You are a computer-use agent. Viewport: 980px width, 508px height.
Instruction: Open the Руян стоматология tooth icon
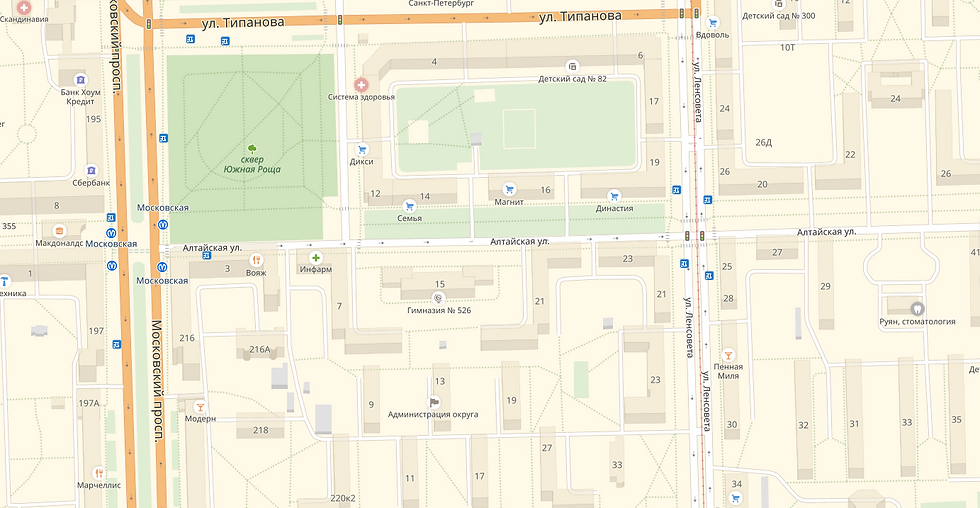tap(917, 309)
